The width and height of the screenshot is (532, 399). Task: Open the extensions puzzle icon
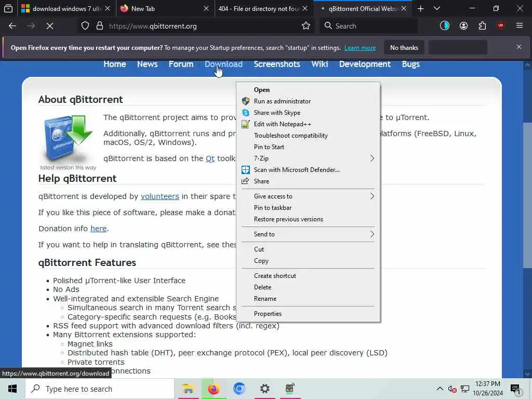482,26
